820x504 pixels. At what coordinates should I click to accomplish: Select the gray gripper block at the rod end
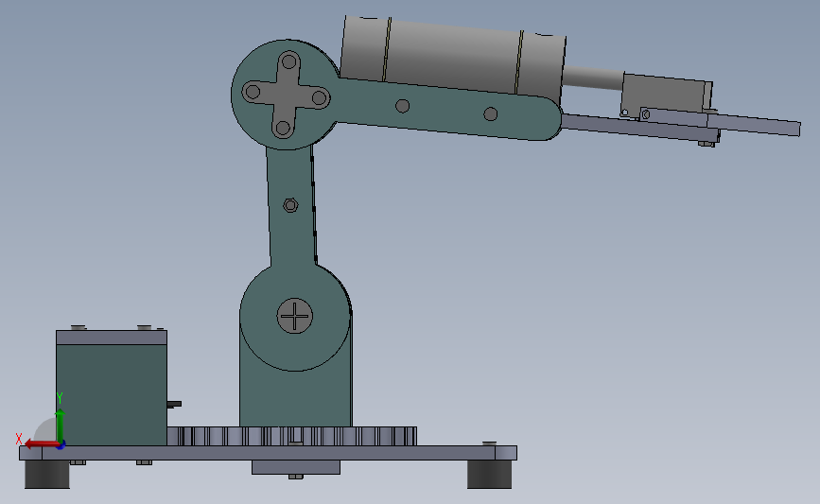[x=665, y=96]
